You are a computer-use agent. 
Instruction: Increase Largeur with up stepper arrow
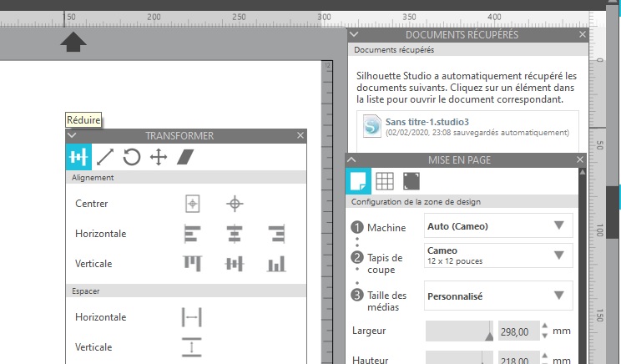544,326
